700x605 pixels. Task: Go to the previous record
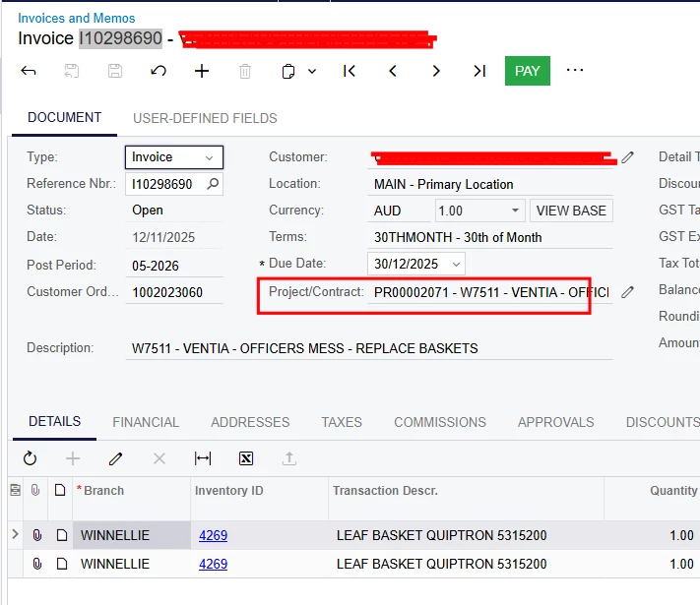pos(393,71)
